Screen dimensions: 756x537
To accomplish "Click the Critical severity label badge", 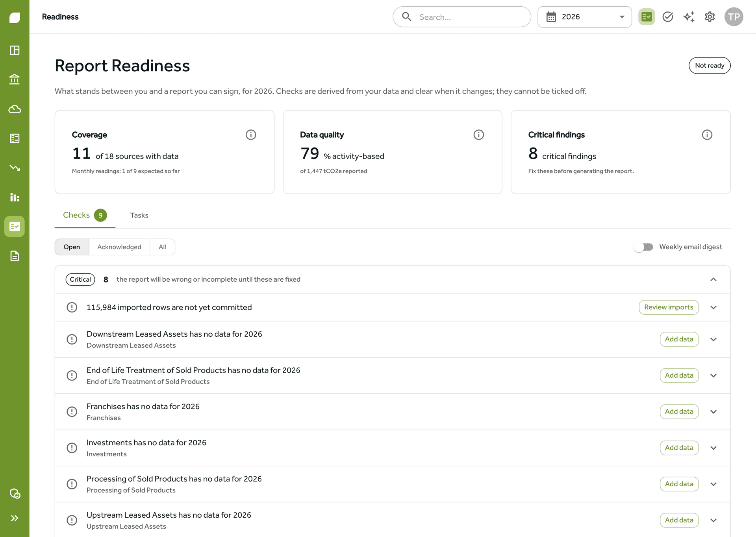I will [x=80, y=280].
